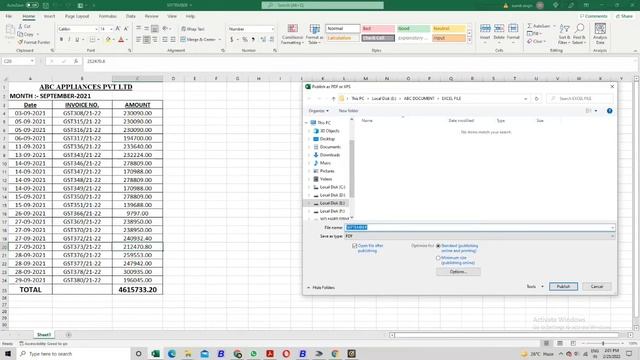Click the Comments button

click(x=594, y=16)
